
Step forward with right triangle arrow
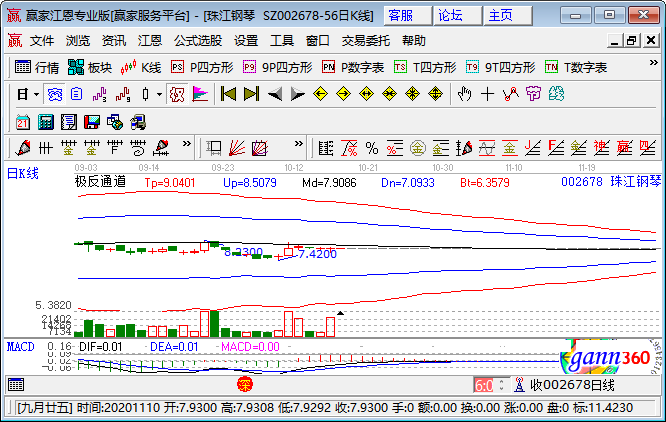(x=297, y=94)
